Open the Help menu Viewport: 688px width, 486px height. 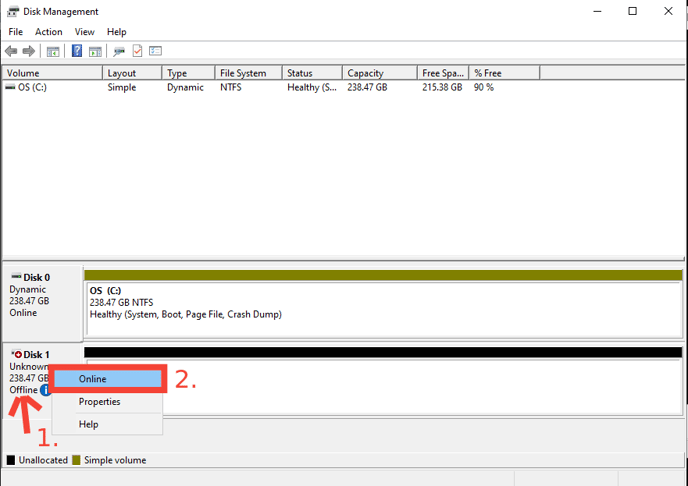pos(117,32)
